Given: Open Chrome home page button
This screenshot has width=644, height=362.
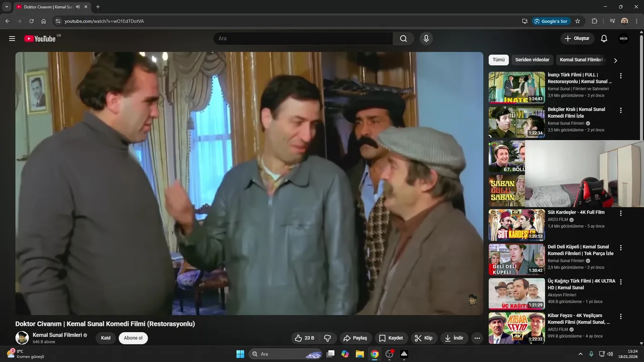Looking at the screenshot, I should [x=43, y=21].
